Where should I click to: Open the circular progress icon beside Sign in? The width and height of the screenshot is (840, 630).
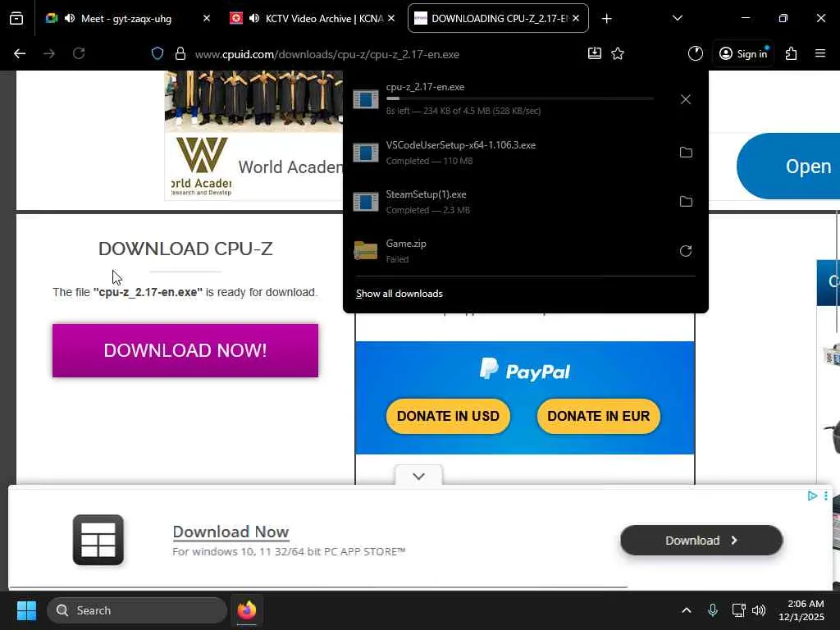coord(696,53)
